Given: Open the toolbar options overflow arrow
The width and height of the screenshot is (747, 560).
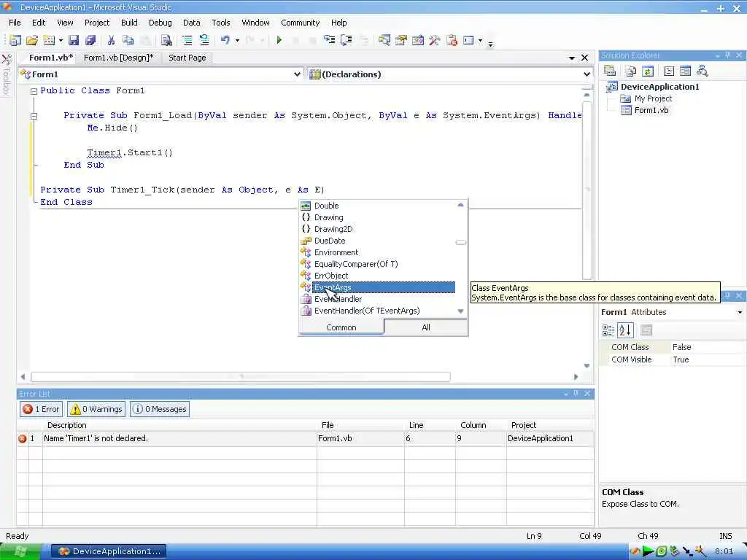Looking at the screenshot, I should (490, 43).
